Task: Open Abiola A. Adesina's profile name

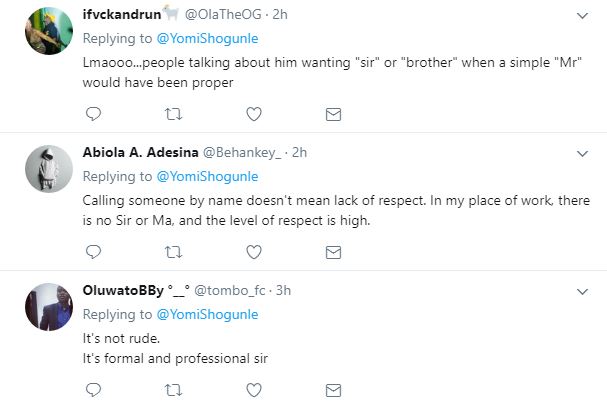Action: point(141,153)
